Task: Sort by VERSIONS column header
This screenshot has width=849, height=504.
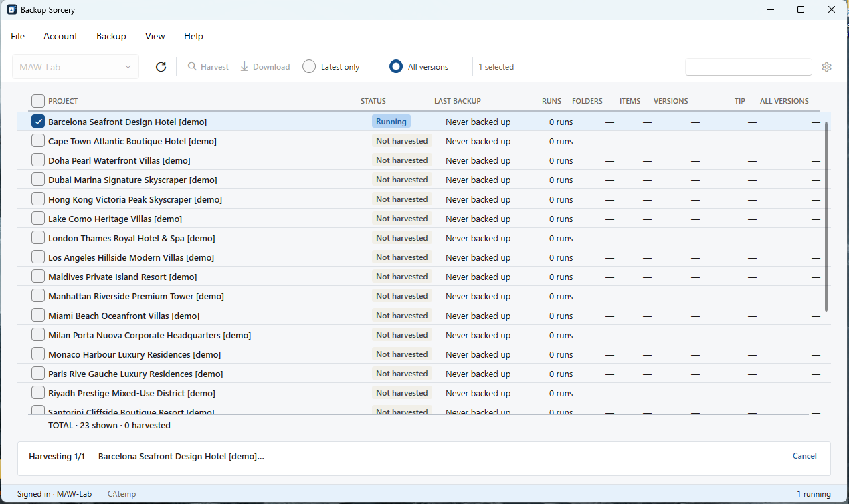Action: coord(671,101)
